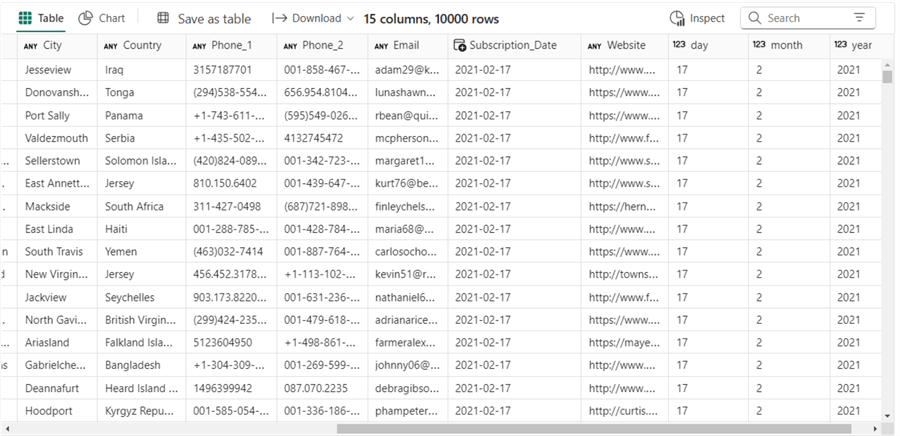Select the Website column header

click(x=626, y=46)
